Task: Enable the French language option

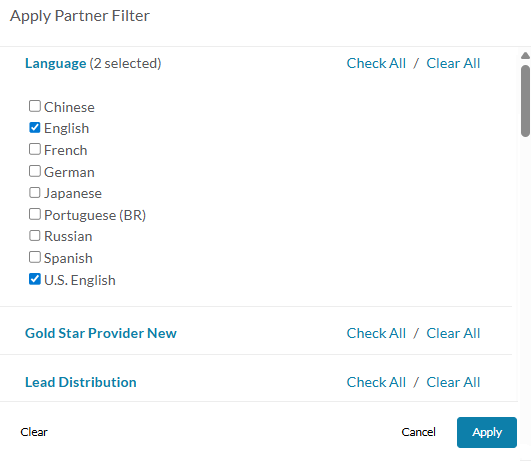Action: (x=35, y=149)
